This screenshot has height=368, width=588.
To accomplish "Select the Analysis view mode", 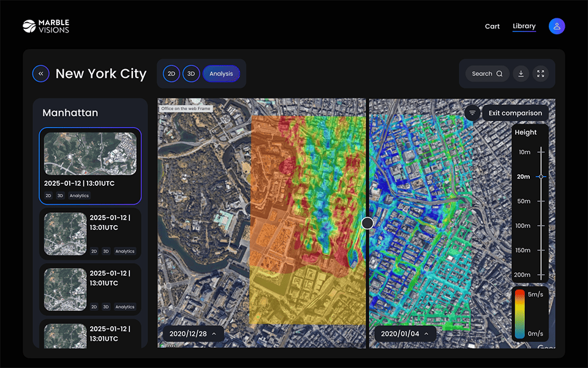I will click(x=221, y=74).
